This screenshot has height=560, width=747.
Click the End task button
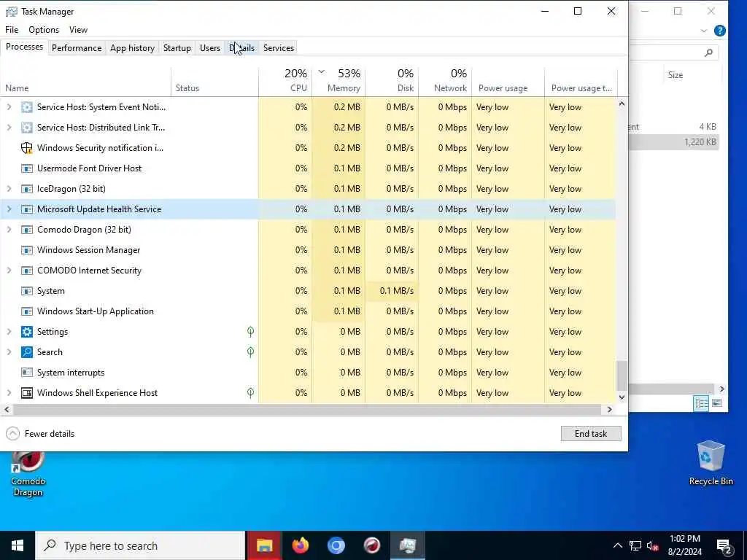(591, 434)
